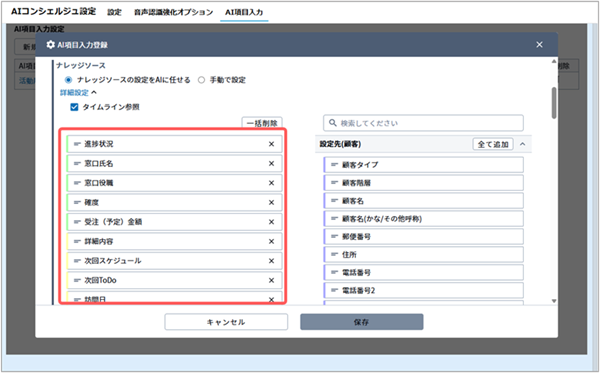Open 音声認識強化オプション tab
The height and width of the screenshot is (373, 600).
click(173, 12)
